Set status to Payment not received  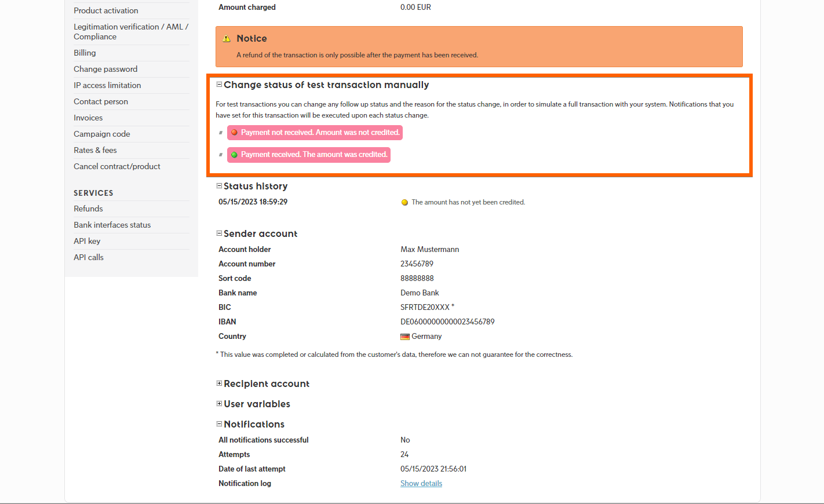coord(315,133)
